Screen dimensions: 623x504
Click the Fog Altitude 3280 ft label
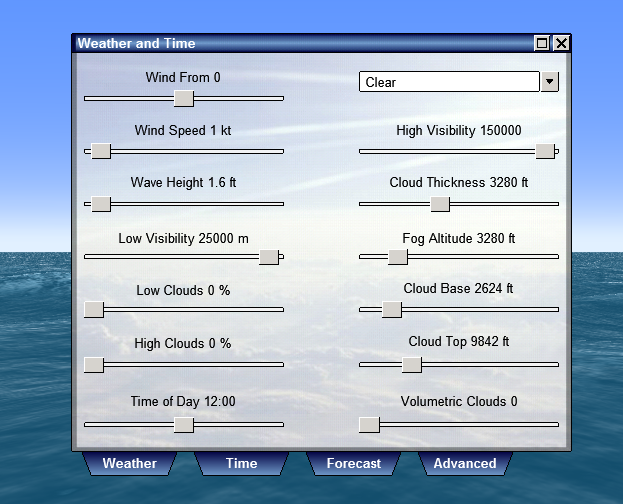point(459,238)
